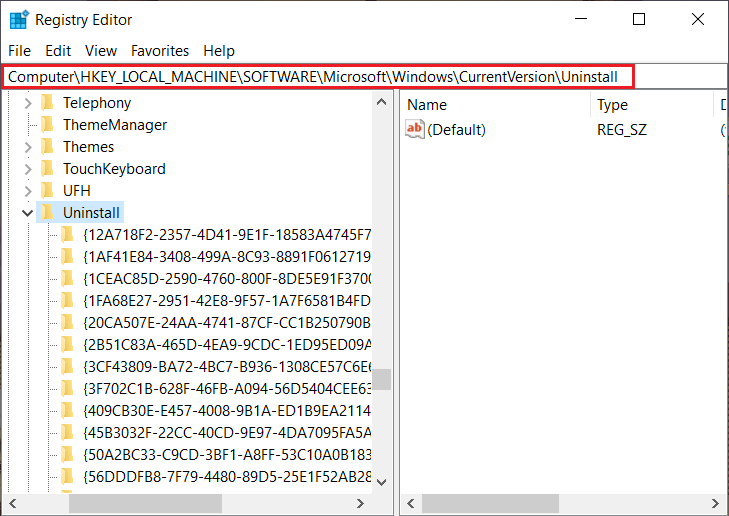729x516 pixels.
Task: Select the Themes tree key
Action: click(88, 146)
